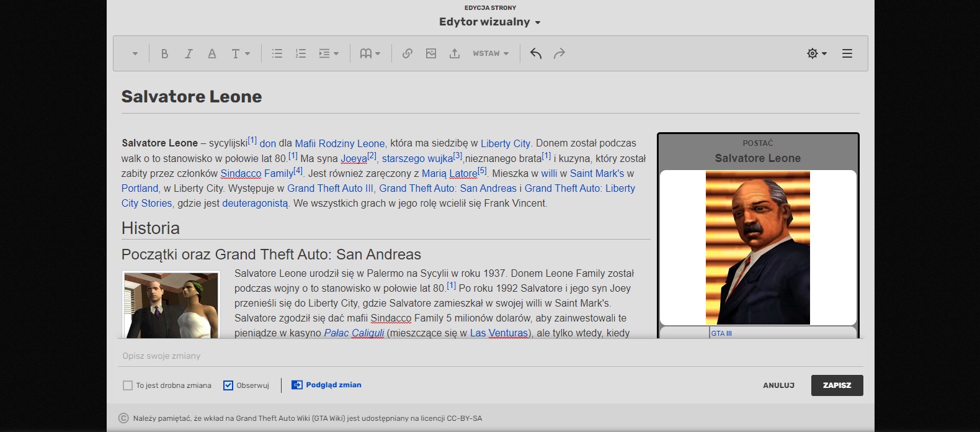Open the WSTAW insert menu
Viewport: 980px width, 432px height.
(x=491, y=53)
